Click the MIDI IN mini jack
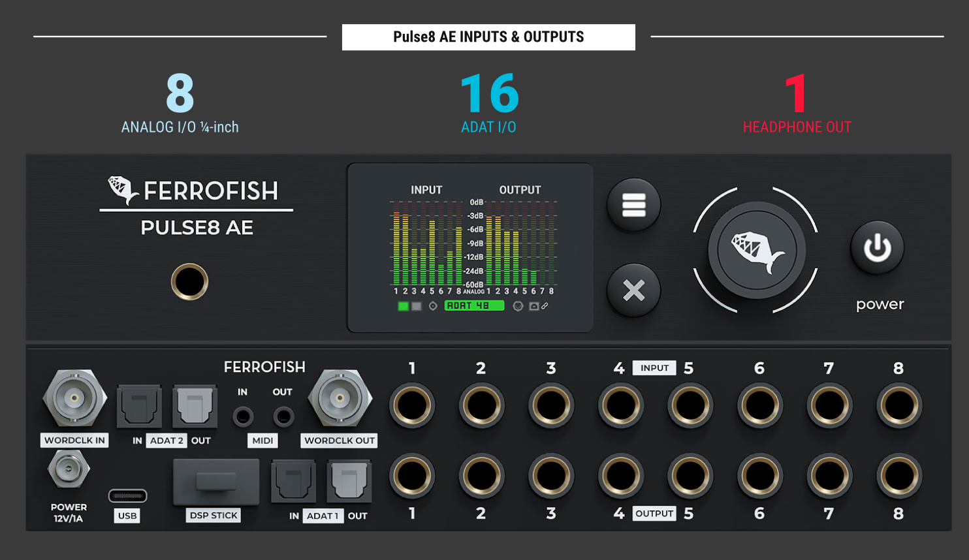 coord(243,416)
